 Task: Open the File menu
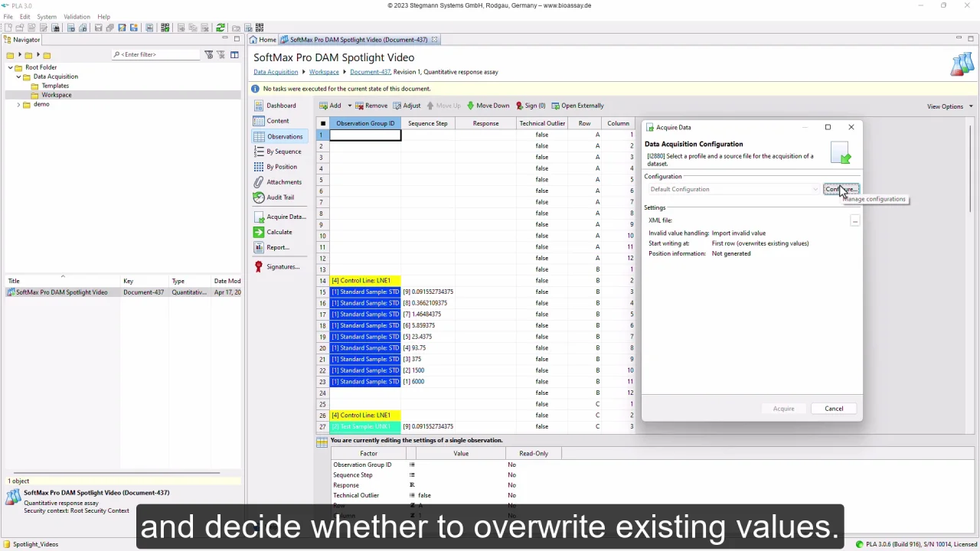[8, 17]
